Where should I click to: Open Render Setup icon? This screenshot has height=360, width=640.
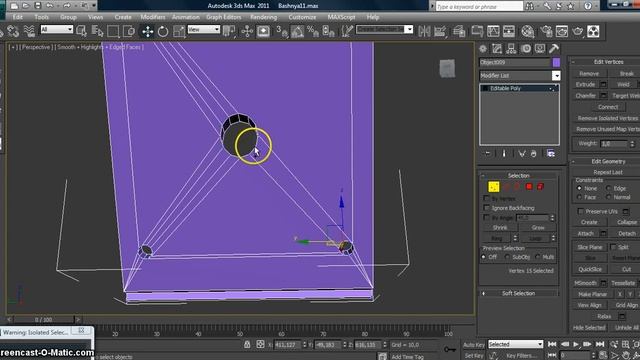click(x=546, y=31)
